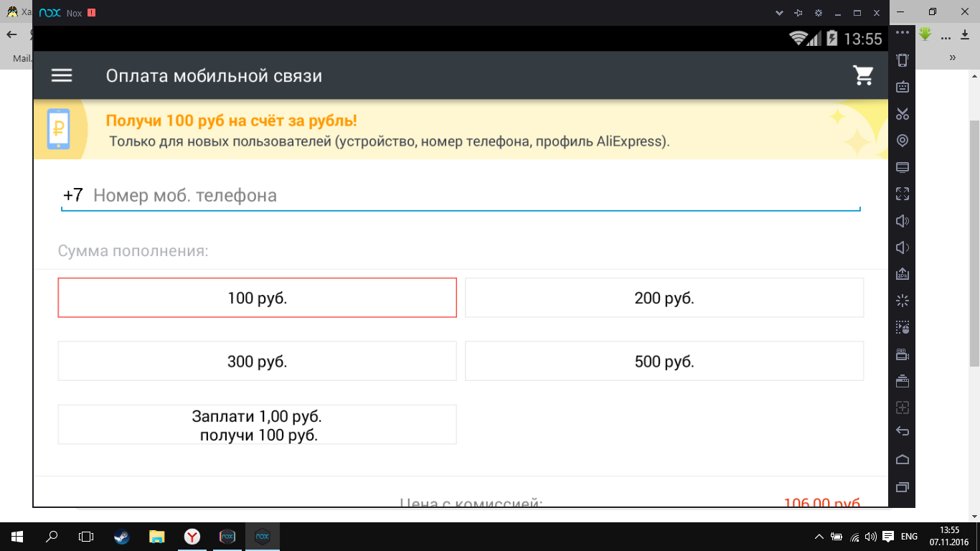Click browser back arrow behind Nox
The width and height of the screenshot is (980, 551).
coord(12,35)
